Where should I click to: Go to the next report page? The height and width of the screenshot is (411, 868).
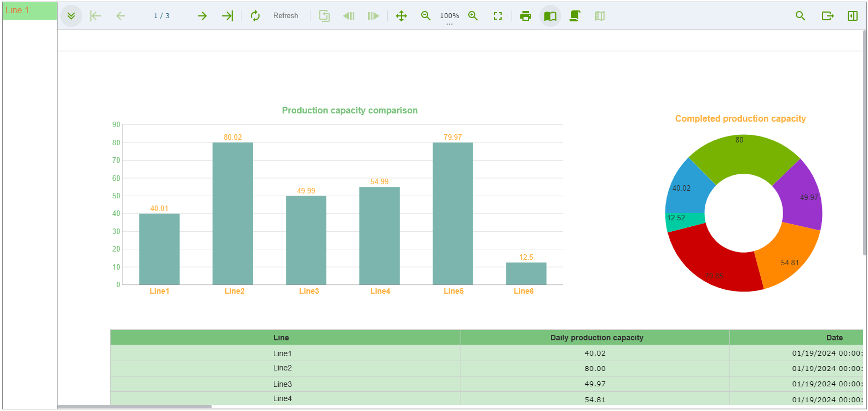(202, 16)
